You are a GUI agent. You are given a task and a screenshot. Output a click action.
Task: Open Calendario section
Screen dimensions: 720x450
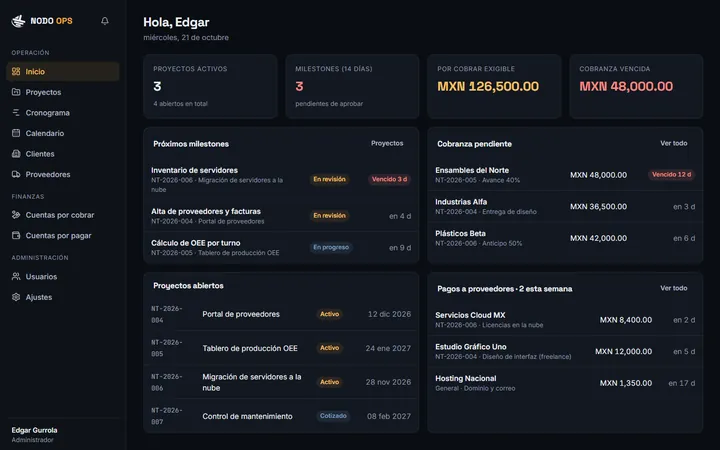click(x=63, y=133)
